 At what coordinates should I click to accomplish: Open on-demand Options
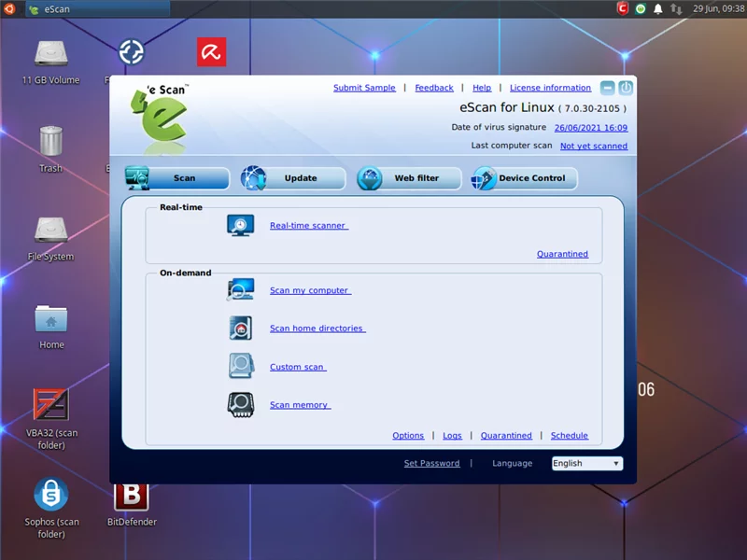408,435
